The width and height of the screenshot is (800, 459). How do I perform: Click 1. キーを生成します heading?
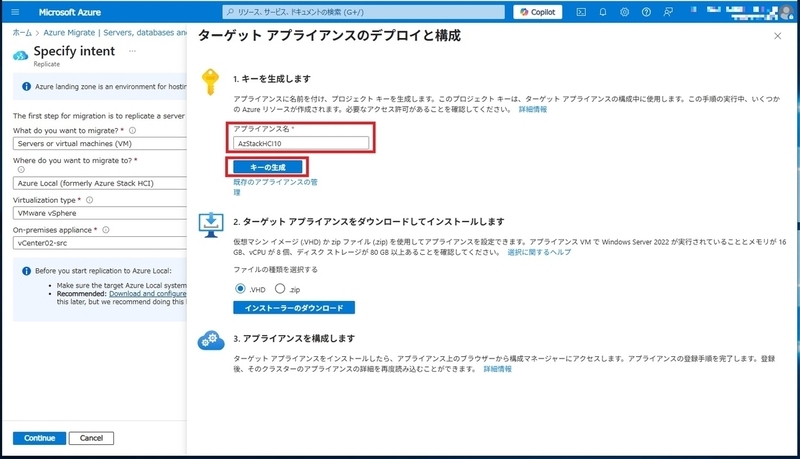pyautogui.click(x=272, y=79)
